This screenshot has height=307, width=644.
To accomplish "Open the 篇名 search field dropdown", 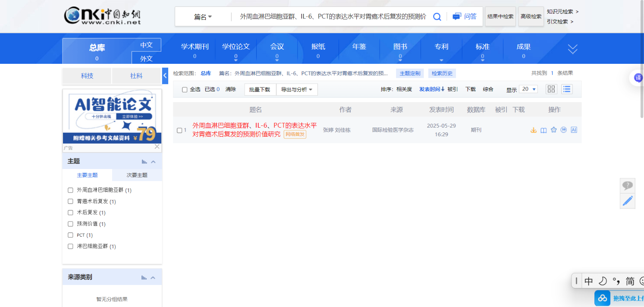I will tap(203, 17).
